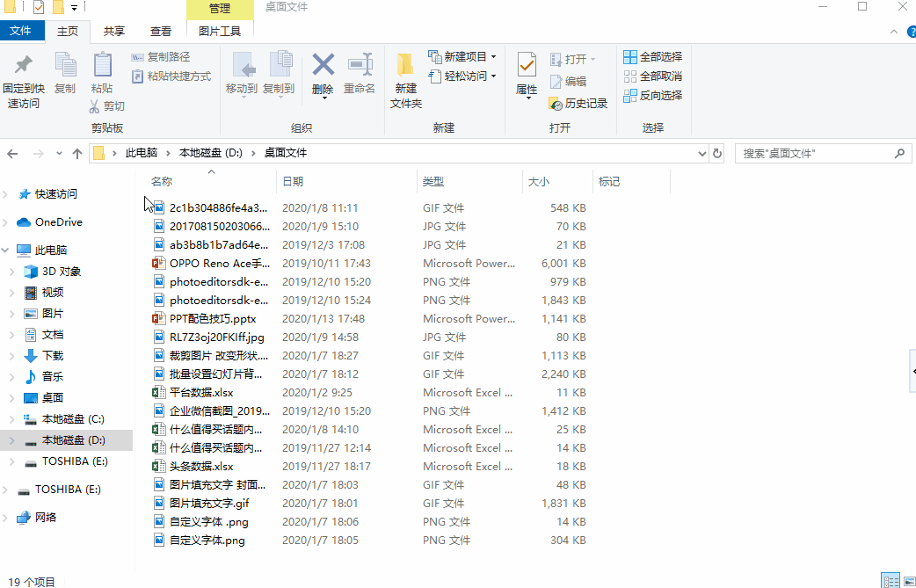Click 本地磁盘 (D:) in address breadcrumb
The image size is (916, 588).
click(211, 153)
